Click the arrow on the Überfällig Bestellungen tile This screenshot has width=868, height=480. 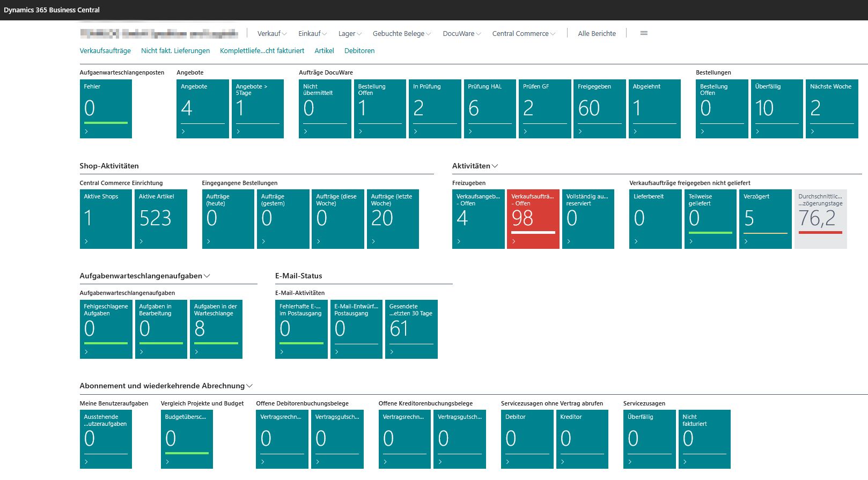coord(757,131)
